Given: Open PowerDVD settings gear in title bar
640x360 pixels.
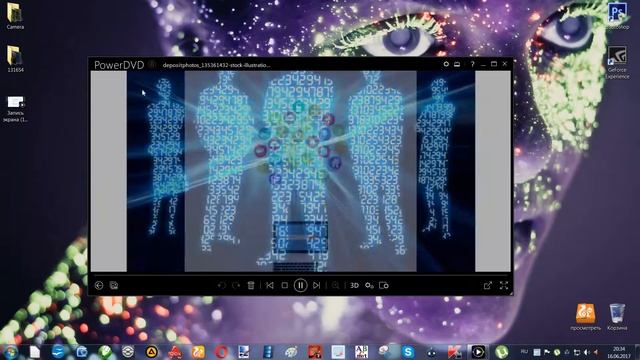Looking at the screenshot, I should click(x=446, y=64).
